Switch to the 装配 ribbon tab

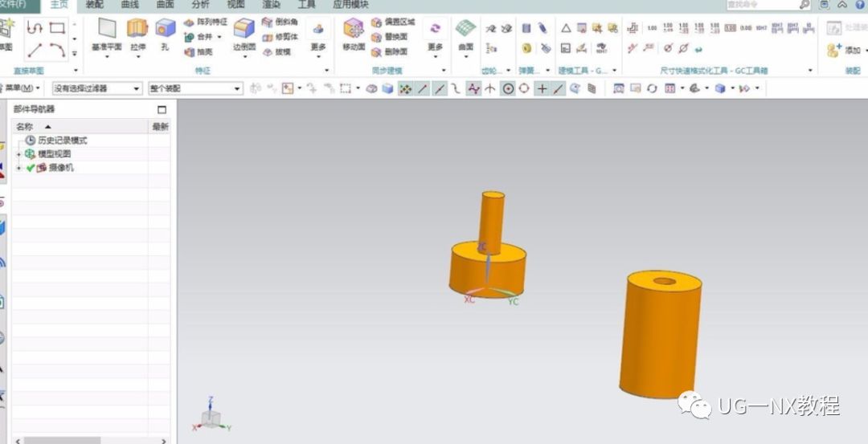[95, 5]
